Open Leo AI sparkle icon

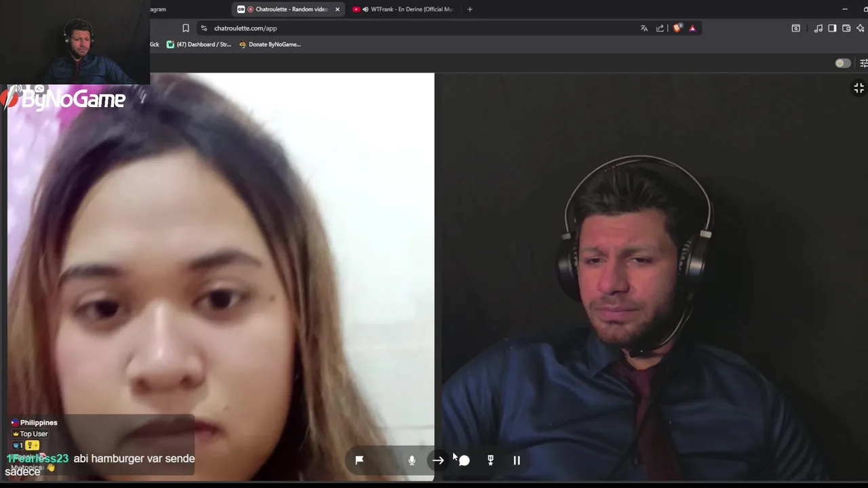(861, 28)
